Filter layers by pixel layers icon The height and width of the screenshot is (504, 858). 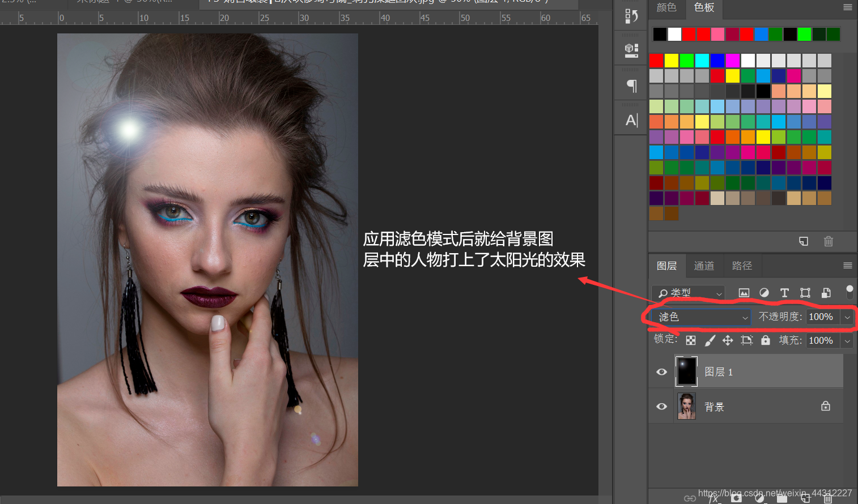[x=744, y=293]
